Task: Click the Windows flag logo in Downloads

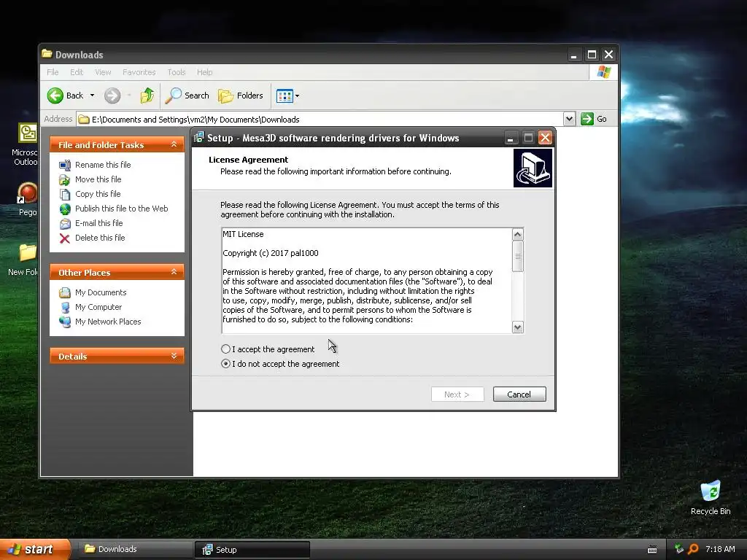Action: (603, 72)
